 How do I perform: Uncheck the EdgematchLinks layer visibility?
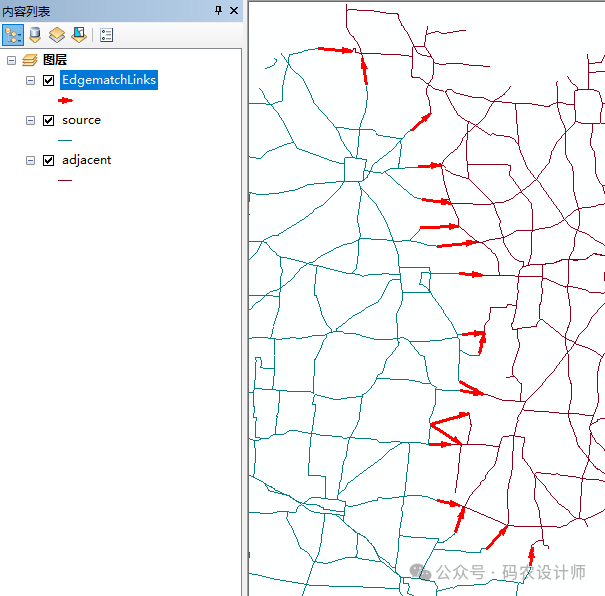click(x=48, y=80)
